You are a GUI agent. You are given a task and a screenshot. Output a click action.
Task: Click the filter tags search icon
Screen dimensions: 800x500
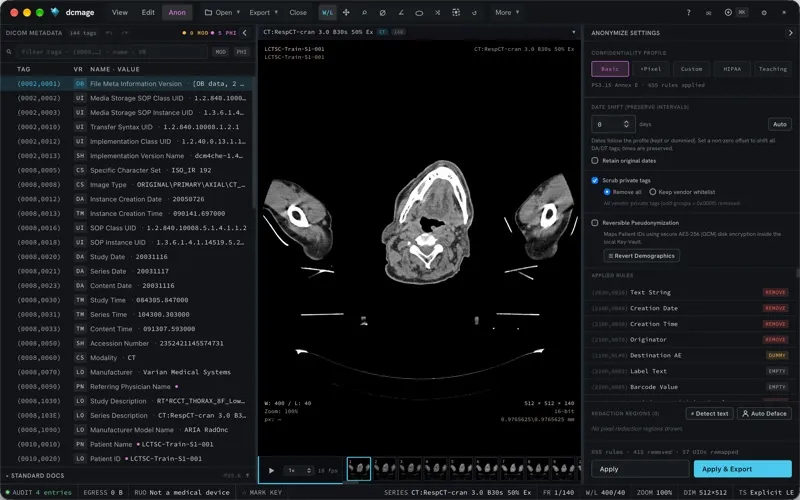pos(9,52)
